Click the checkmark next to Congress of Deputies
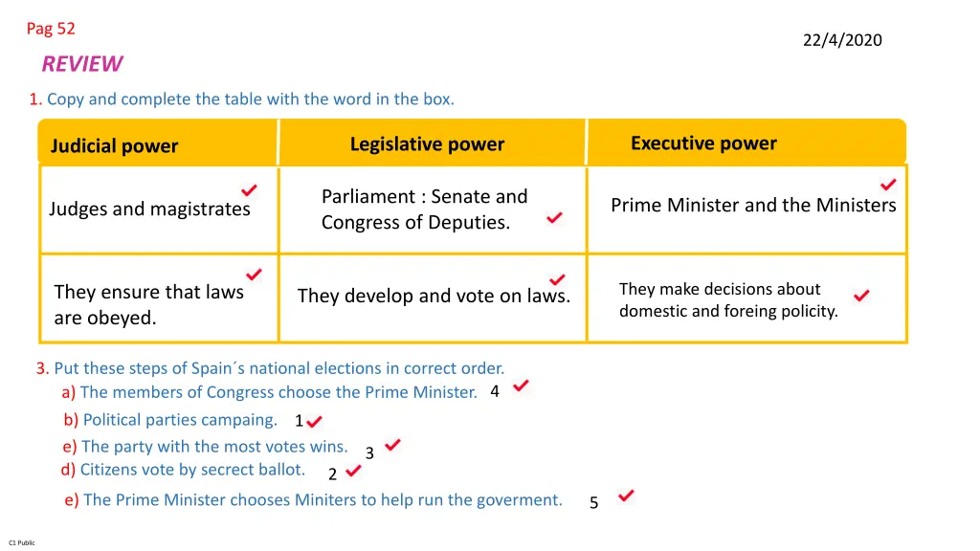This screenshot has width=980, height=551. (554, 217)
